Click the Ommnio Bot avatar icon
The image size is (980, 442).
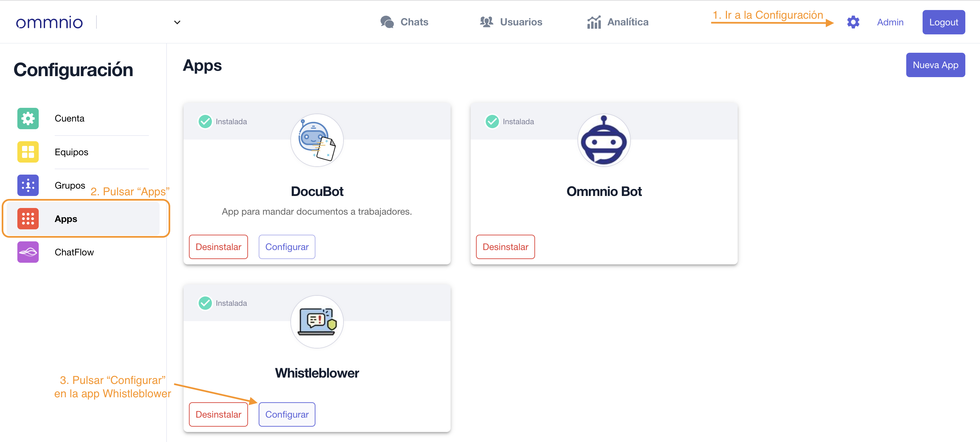[x=604, y=140]
